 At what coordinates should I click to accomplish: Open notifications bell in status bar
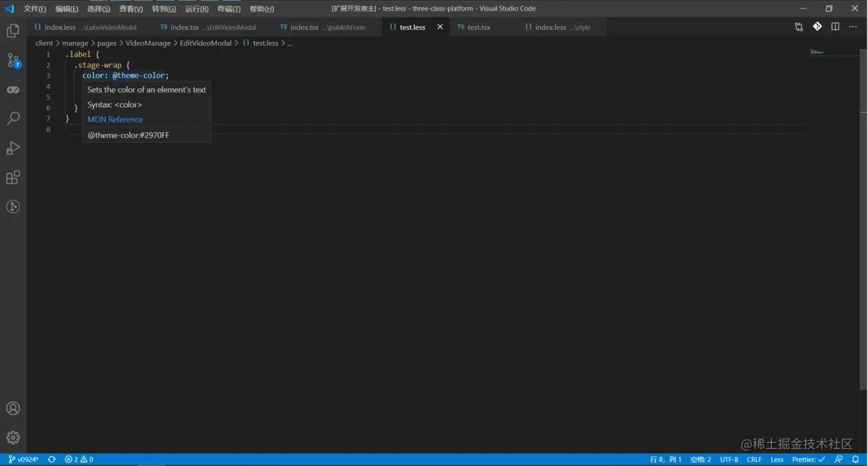tap(855, 459)
